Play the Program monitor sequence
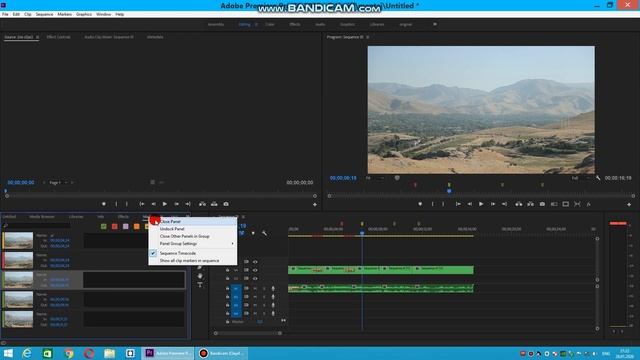 (x=481, y=204)
